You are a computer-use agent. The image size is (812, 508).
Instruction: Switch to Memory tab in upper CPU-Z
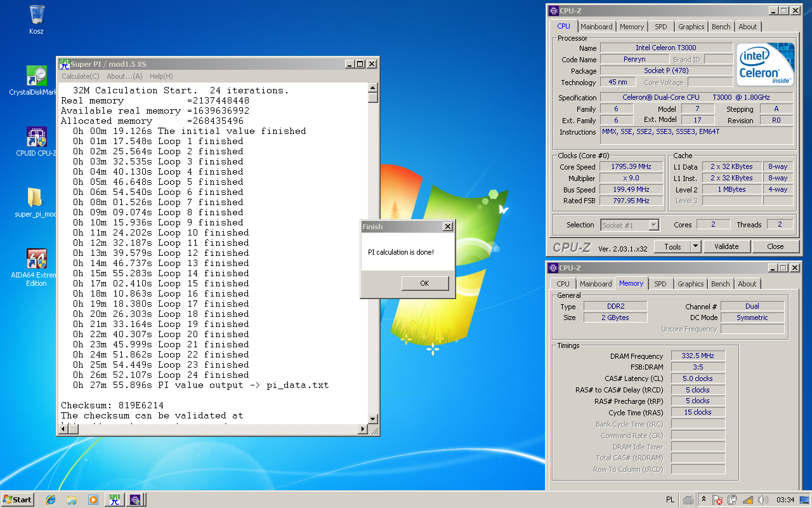click(632, 27)
